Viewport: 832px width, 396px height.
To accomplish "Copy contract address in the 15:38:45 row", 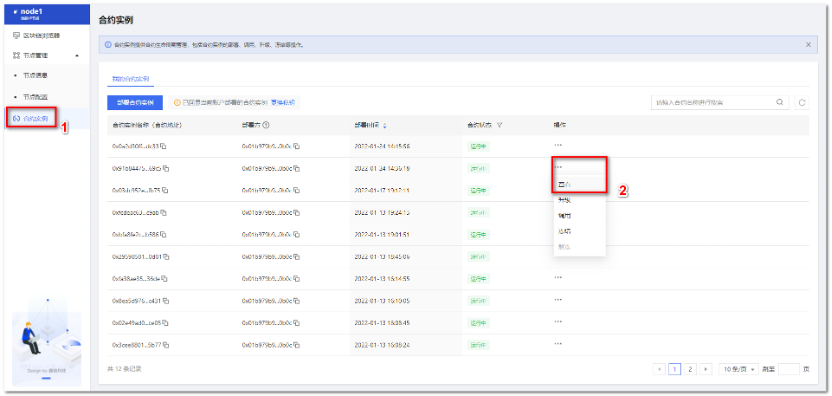I will [165, 322].
